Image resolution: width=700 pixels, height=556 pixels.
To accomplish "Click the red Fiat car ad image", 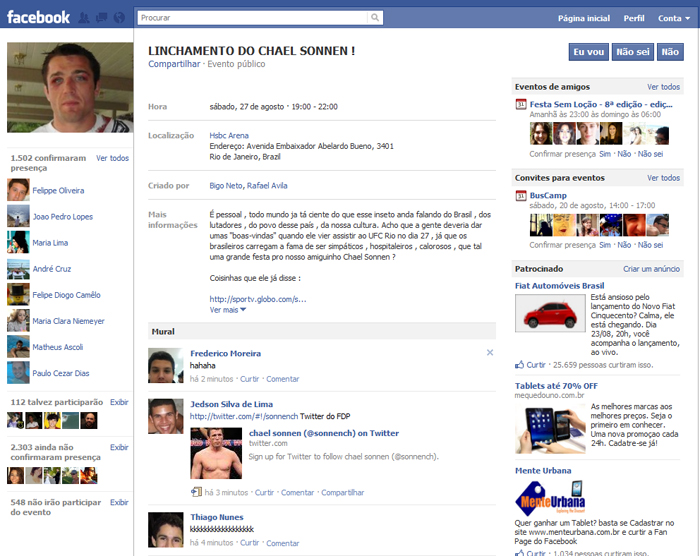I will coord(550,313).
